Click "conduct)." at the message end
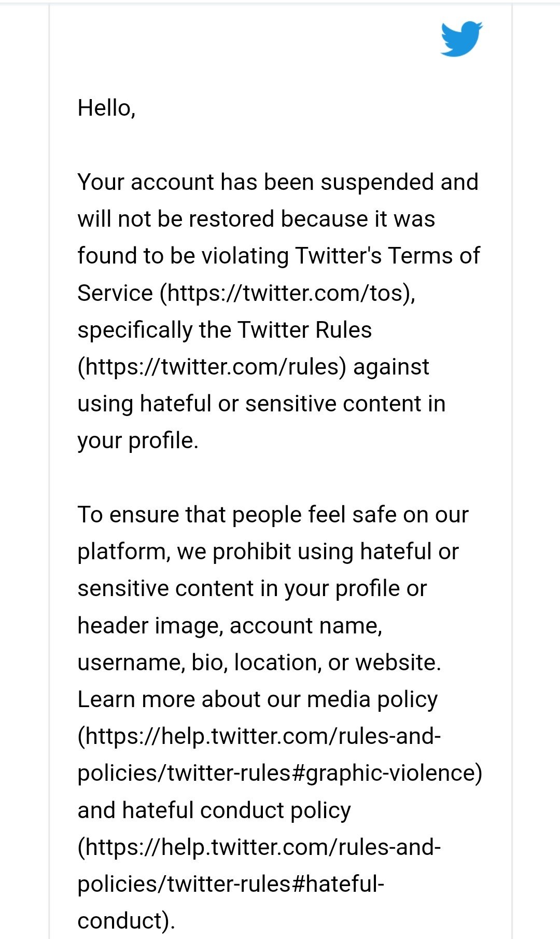 click(126, 921)
